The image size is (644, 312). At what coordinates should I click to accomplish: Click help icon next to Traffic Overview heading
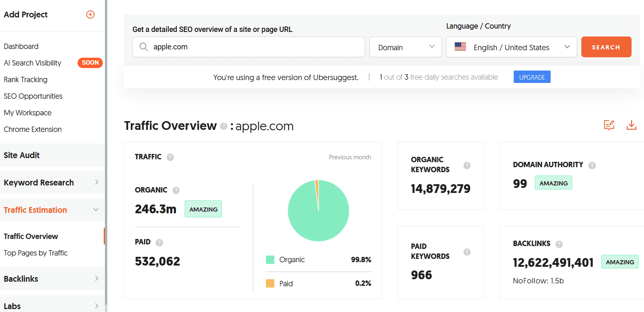224,126
